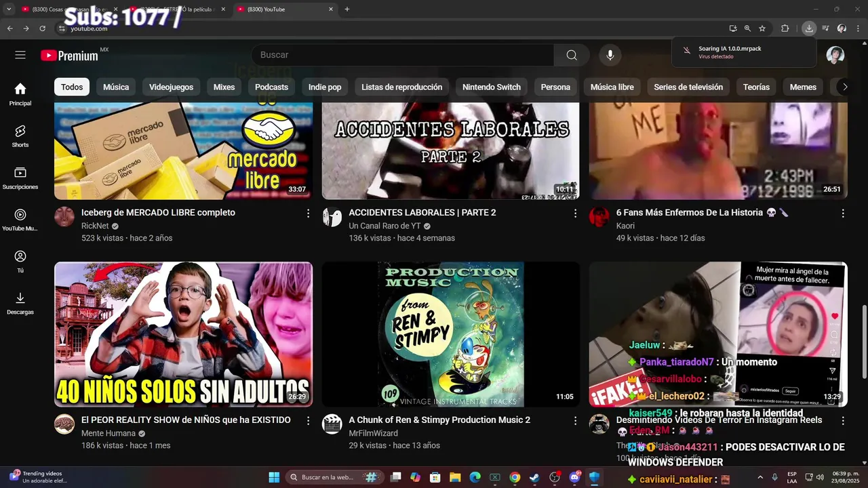Open 6 Fans Más Enfermos De La Historia title

[x=703, y=213]
